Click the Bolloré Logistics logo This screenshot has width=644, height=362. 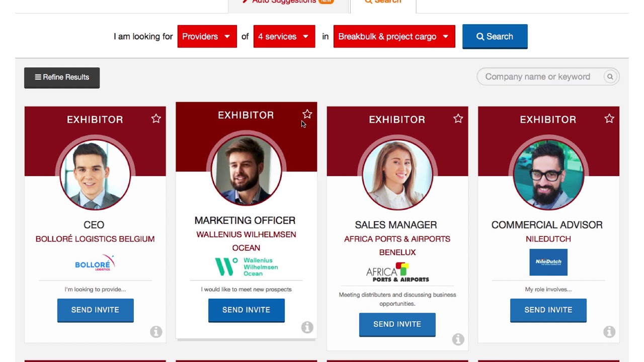[x=95, y=263]
